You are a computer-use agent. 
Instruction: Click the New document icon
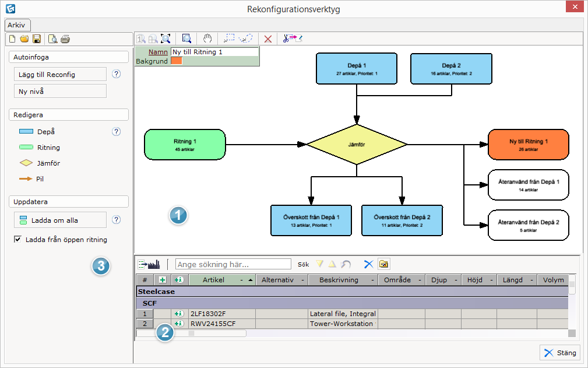pos(12,39)
